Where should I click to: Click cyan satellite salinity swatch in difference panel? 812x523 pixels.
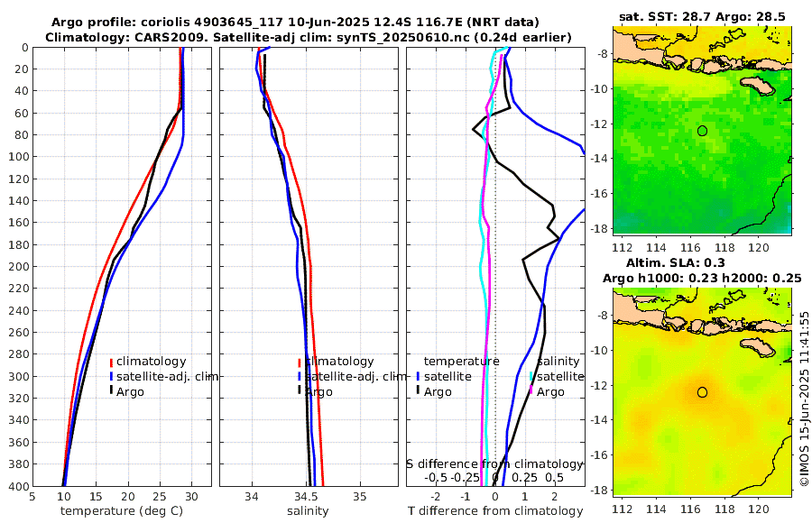531,376
